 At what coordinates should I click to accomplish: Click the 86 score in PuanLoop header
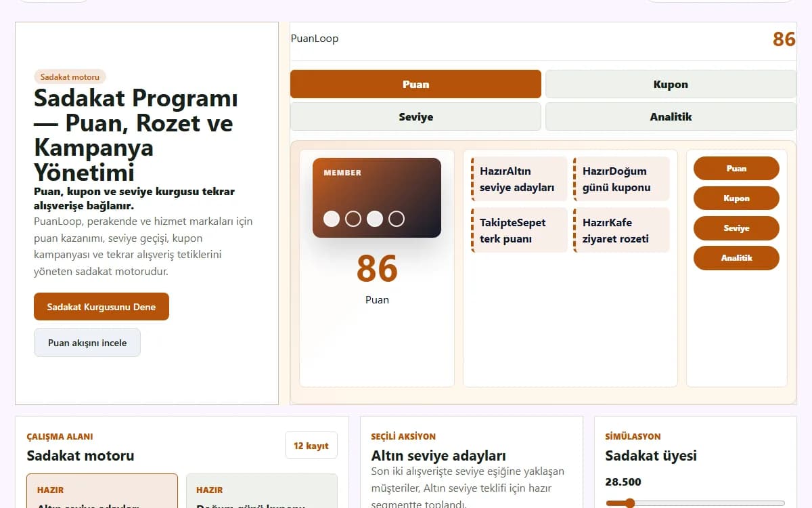coord(784,39)
